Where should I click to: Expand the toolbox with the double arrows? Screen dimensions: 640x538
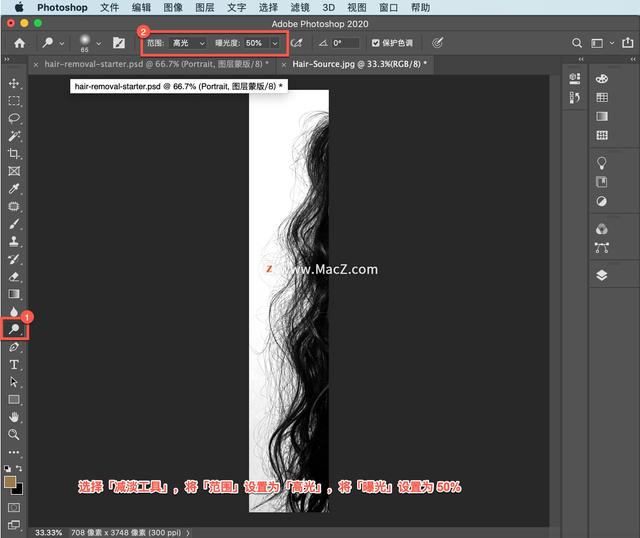(x=7, y=60)
